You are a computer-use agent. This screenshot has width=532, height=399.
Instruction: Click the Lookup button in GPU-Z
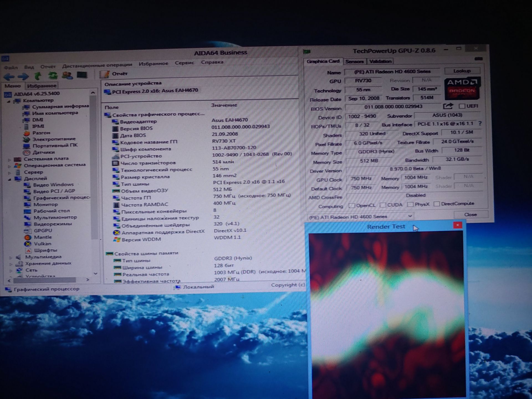(x=462, y=71)
